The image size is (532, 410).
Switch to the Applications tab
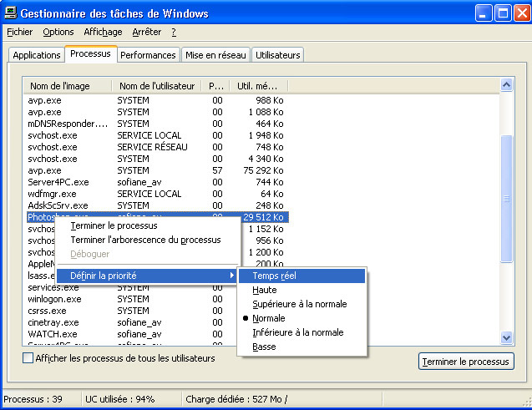tap(37, 55)
